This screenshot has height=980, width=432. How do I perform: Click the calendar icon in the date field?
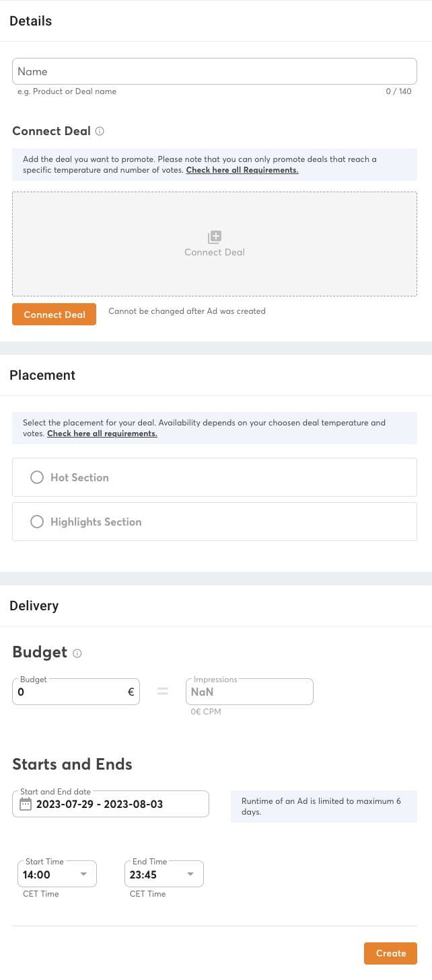tap(26, 804)
